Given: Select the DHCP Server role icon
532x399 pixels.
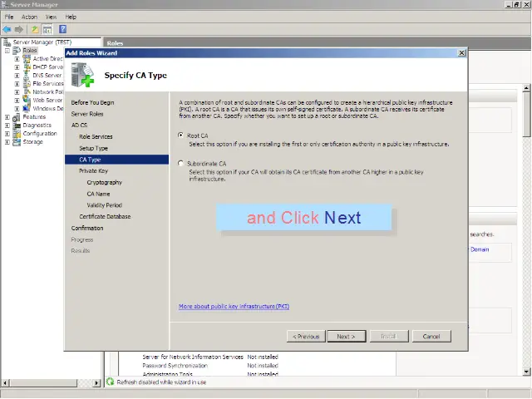Looking at the screenshot, I should point(27,67).
